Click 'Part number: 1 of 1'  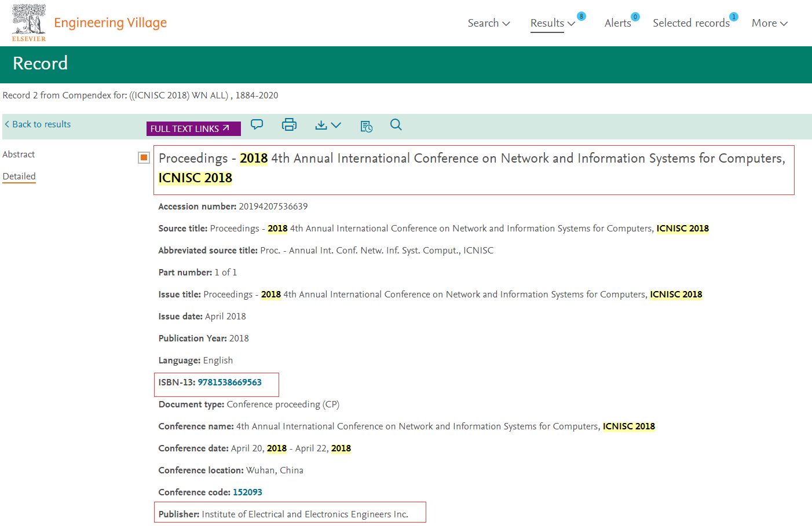pyautogui.click(x=197, y=273)
